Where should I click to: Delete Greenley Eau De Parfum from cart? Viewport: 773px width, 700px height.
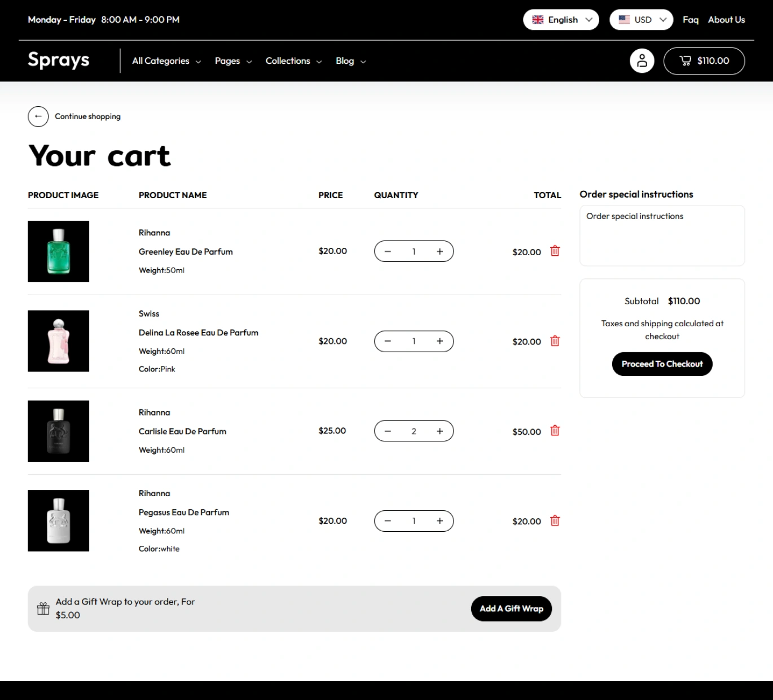[x=555, y=251]
